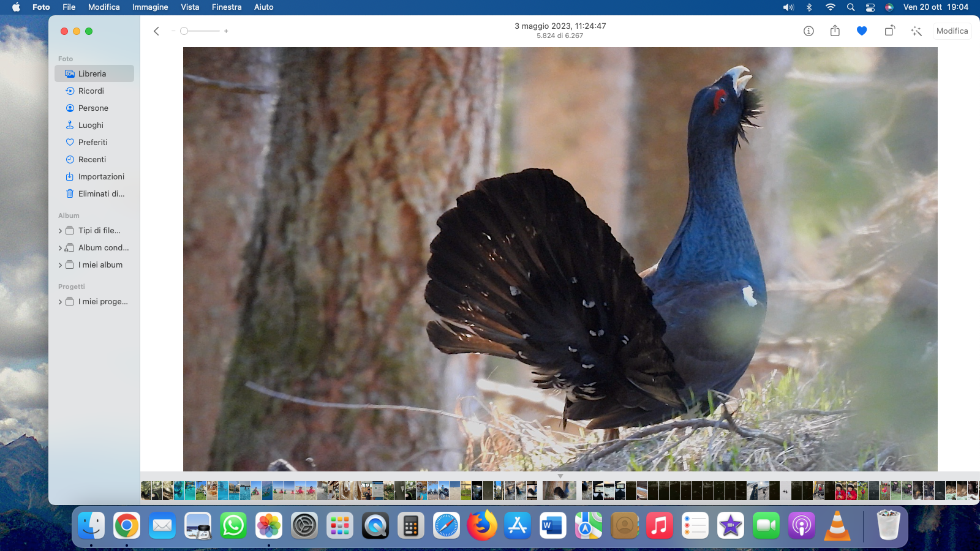980x551 pixels.
Task: Open the Immagine menu
Action: [150, 7]
